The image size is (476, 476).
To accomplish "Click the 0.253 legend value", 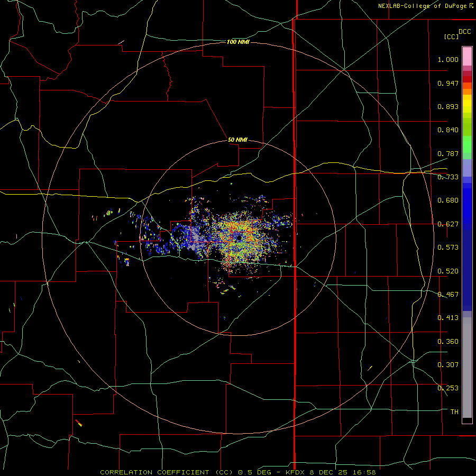I will pyautogui.click(x=448, y=388).
